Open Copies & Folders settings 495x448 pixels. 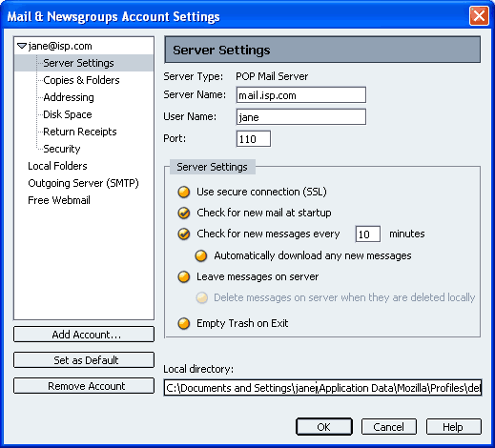tap(81, 80)
